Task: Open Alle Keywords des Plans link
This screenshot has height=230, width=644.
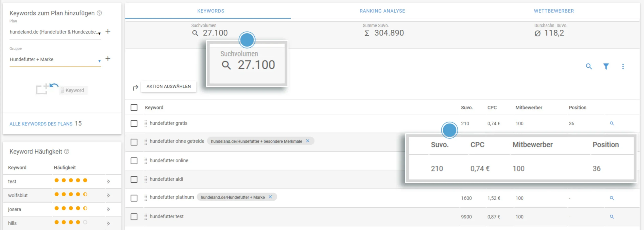Action: [41, 124]
